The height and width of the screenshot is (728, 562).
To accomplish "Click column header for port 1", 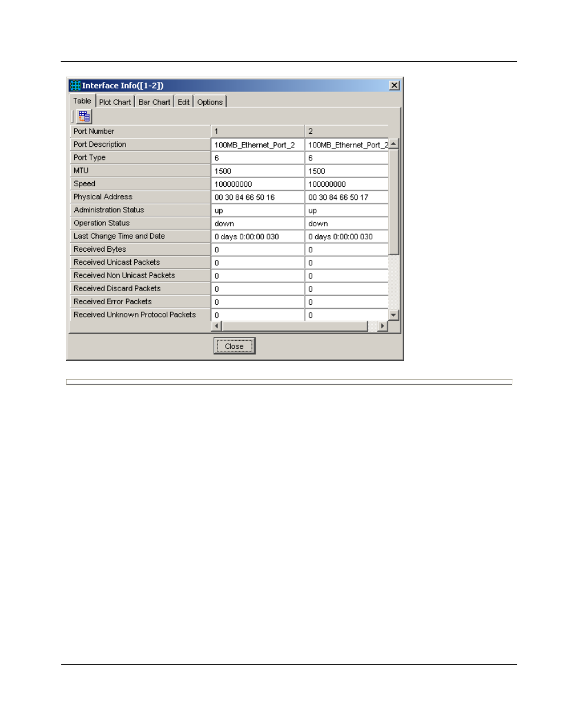I will (x=257, y=131).
